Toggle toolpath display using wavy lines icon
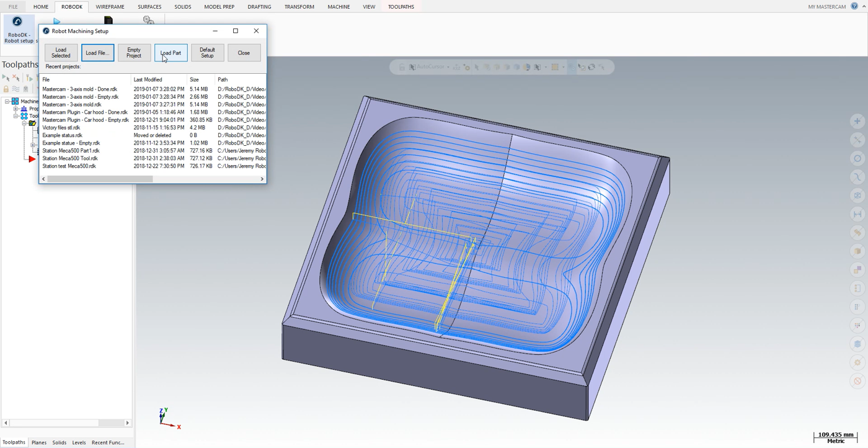Screen dimensions: 868x448 pos(16,87)
